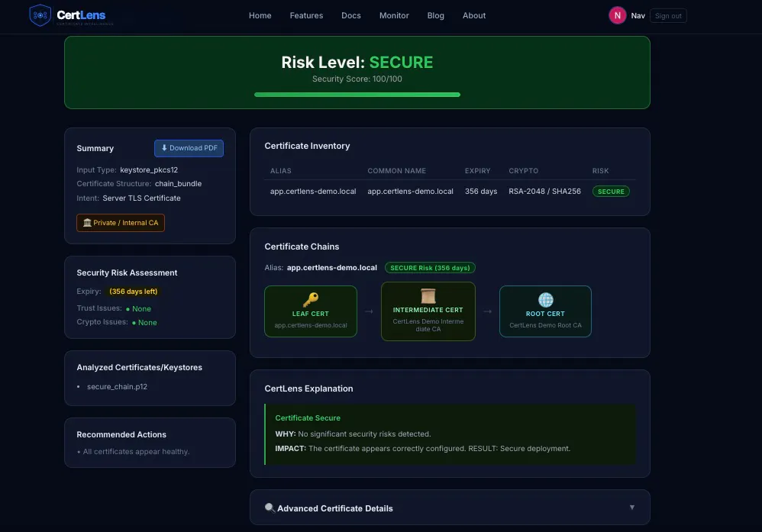Click the COMMON NAME column header
The image size is (762, 532).
396,171
